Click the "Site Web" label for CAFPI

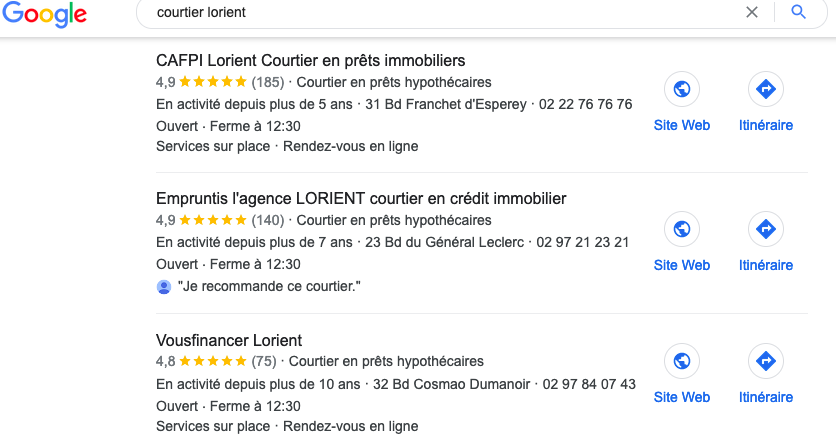coord(682,125)
